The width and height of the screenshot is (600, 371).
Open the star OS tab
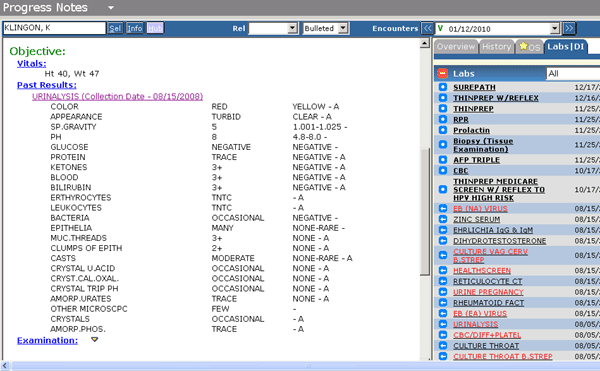click(x=530, y=47)
